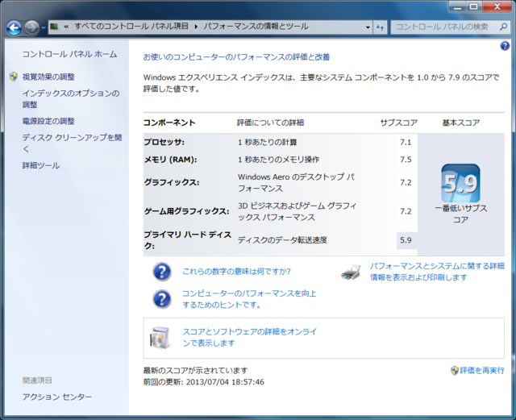Viewport: 516px width, 420px height.
Task: Click the control panel icon in address bar
Action: (x=54, y=27)
